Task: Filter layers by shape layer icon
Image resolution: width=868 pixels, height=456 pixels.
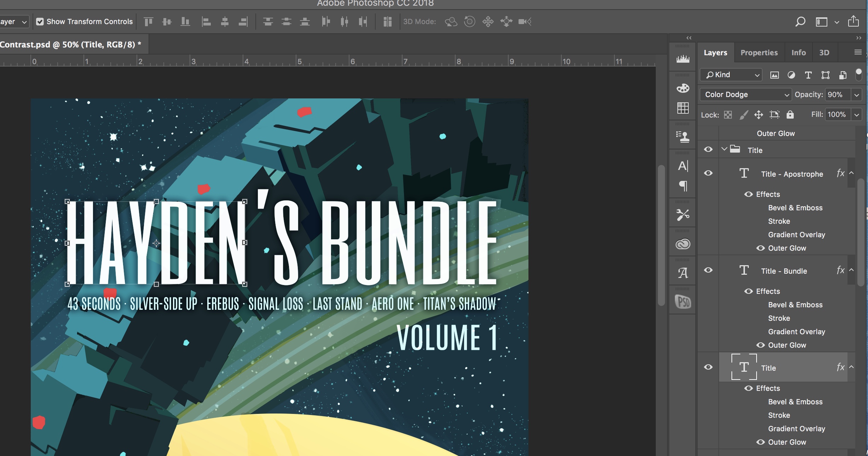Action: [x=825, y=75]
